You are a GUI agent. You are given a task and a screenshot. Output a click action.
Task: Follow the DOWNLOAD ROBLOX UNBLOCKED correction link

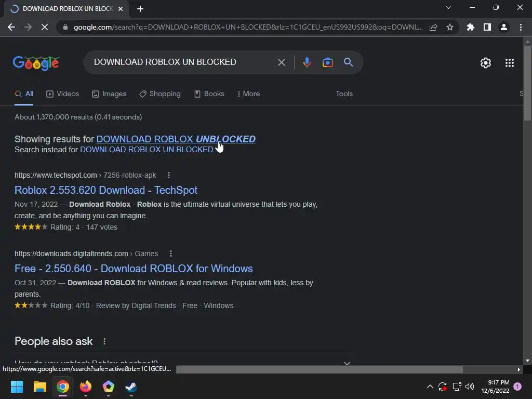(176, 139)
